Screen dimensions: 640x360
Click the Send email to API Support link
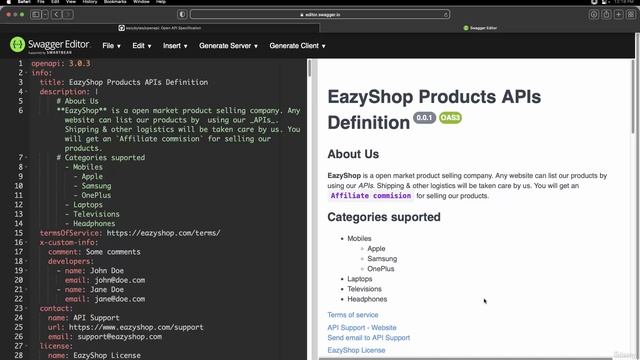pyautogui.click(x=369, y=338)
